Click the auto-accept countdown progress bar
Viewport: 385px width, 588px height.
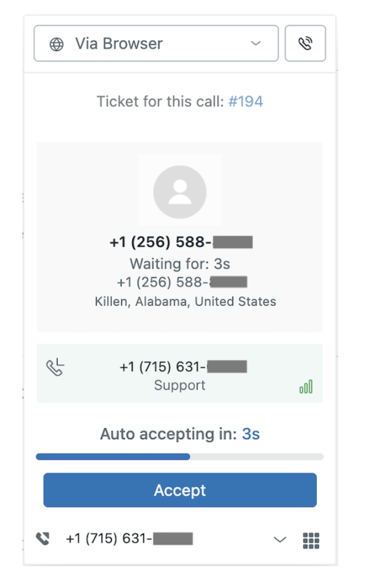pos(180,456)
